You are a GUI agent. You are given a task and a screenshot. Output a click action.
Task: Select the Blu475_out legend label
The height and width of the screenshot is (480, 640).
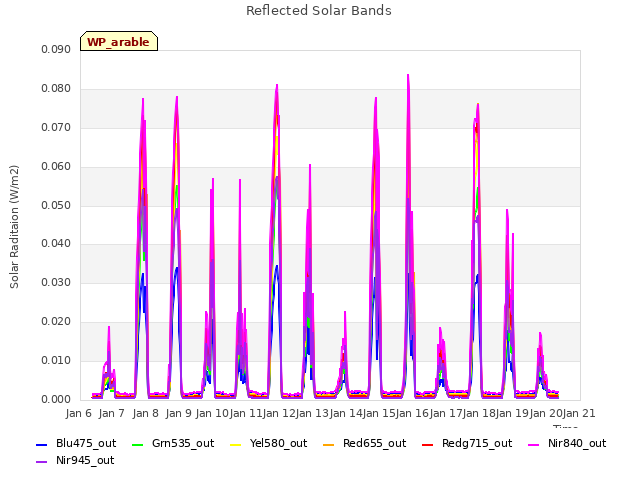point(86,444)
